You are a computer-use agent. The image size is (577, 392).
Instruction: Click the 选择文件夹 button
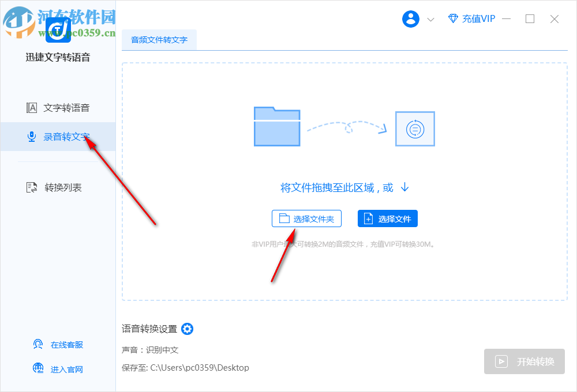306,218
